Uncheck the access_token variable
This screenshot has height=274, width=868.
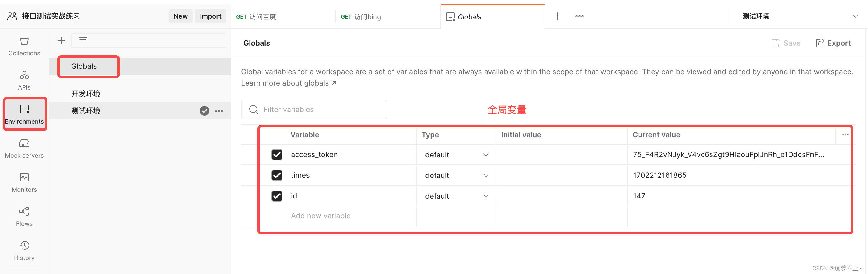277,155
